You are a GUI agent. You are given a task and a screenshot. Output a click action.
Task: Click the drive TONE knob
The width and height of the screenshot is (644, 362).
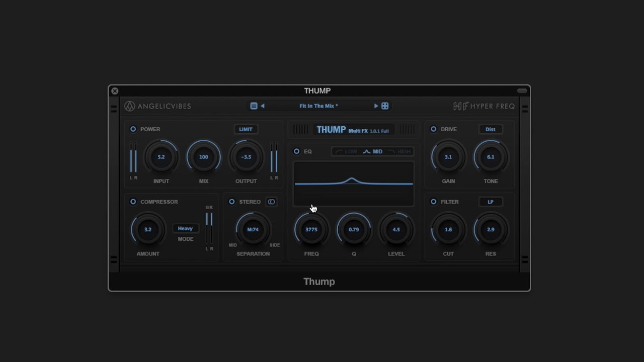click(491, 157)
